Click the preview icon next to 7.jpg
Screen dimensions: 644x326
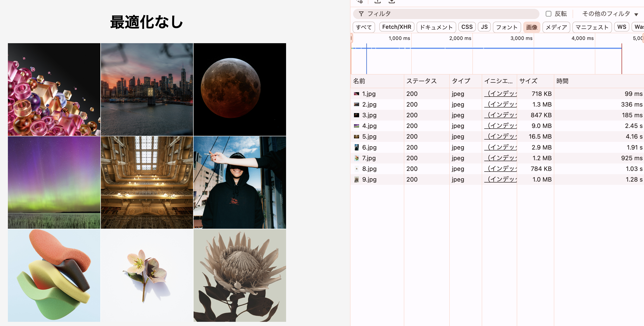coord(357,158)
